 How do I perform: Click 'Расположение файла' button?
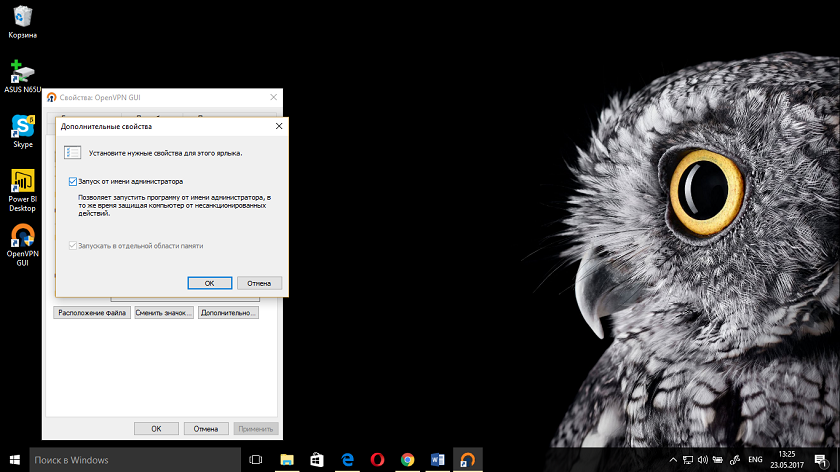[92, 313]
